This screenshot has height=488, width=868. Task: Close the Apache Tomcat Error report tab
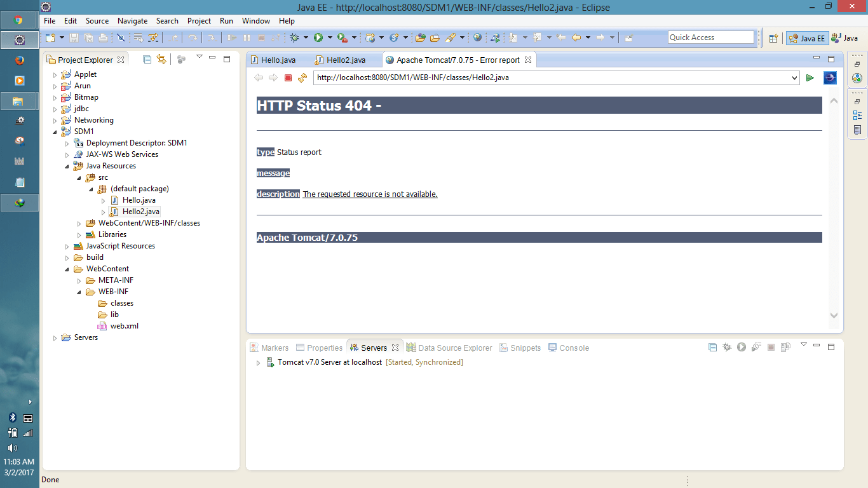point(527,60)
